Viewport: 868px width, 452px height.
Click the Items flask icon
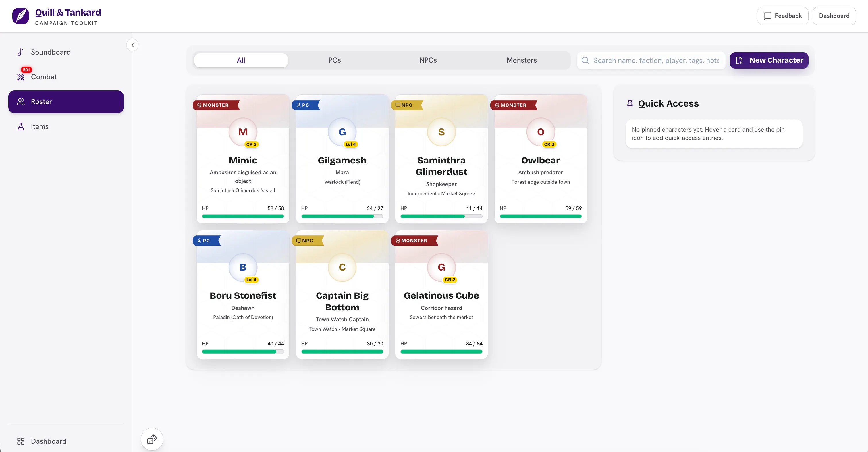tap(21, 127)
